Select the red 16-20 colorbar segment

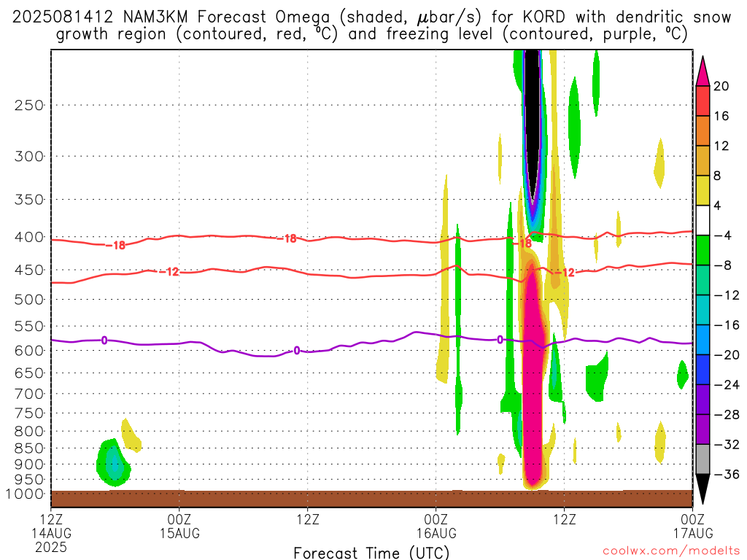point(703,101)
